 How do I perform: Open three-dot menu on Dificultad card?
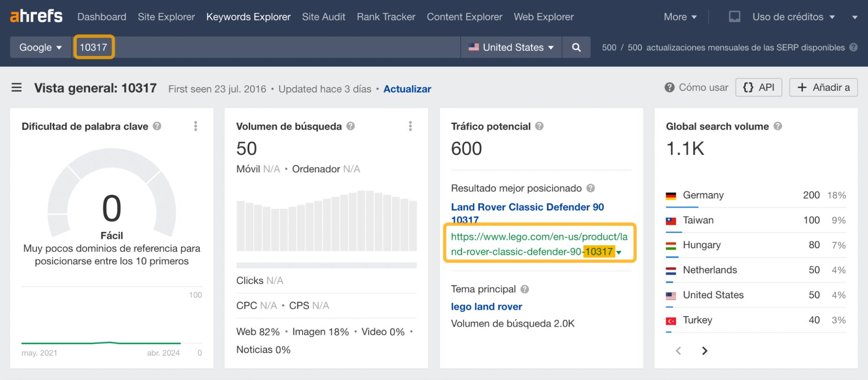pyautogui.click(x=195, y=126)
